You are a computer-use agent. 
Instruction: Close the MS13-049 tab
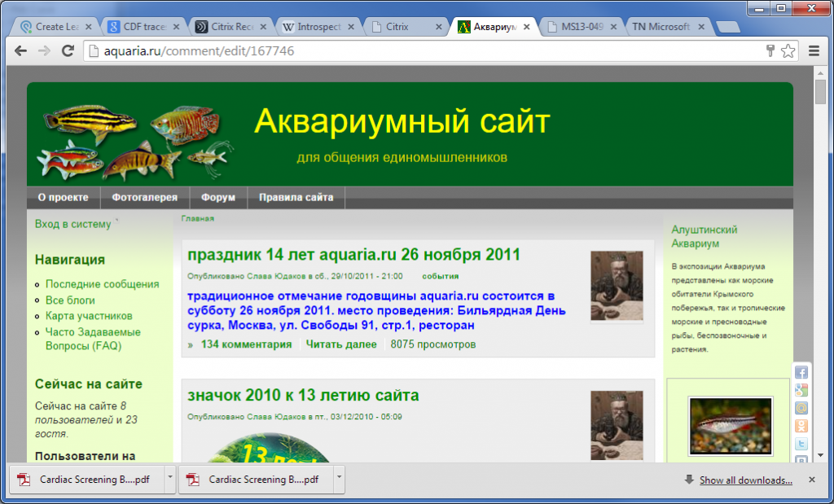pyautogui.click(x=613, y=27)
